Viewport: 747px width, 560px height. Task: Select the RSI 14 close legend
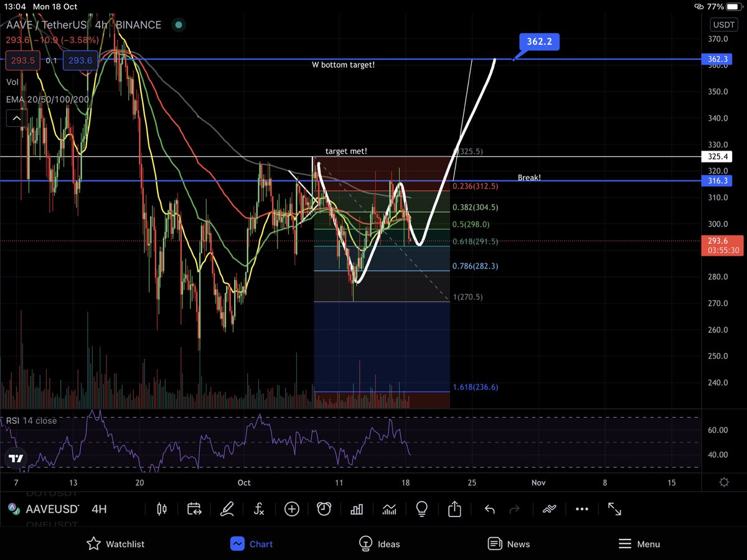(x=31, y=421)
